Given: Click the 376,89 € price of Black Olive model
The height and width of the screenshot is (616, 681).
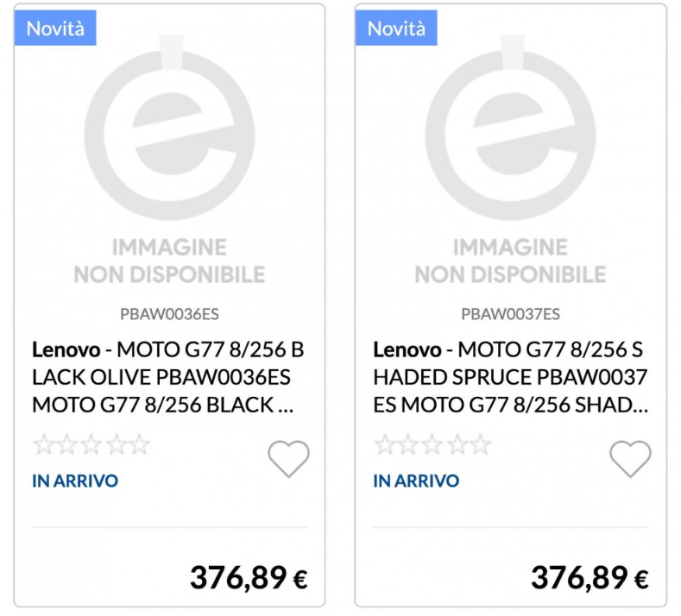Looking at the screenshot, I should tap(249, 579).
